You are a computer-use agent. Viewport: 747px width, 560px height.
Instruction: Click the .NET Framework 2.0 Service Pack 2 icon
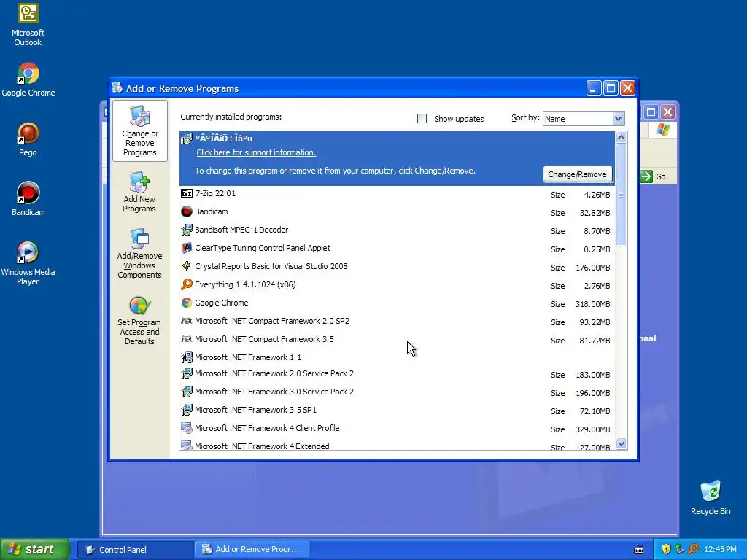tap(187, 374)
